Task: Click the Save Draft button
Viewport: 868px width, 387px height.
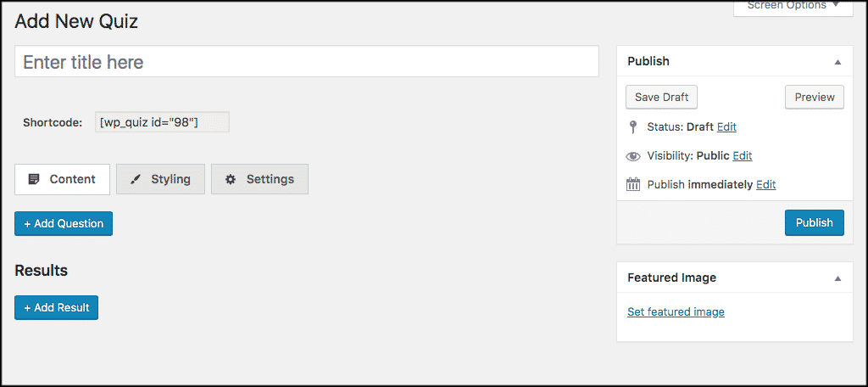Action: [x=661, y=97]
